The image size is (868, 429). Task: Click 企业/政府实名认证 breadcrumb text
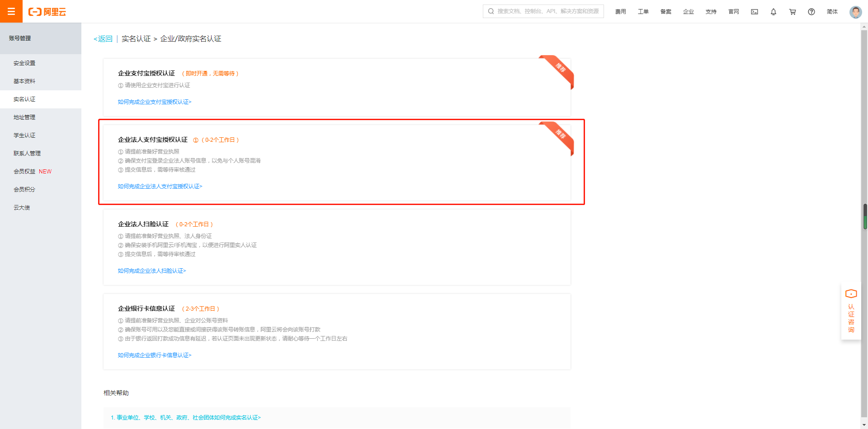[191, 39]
